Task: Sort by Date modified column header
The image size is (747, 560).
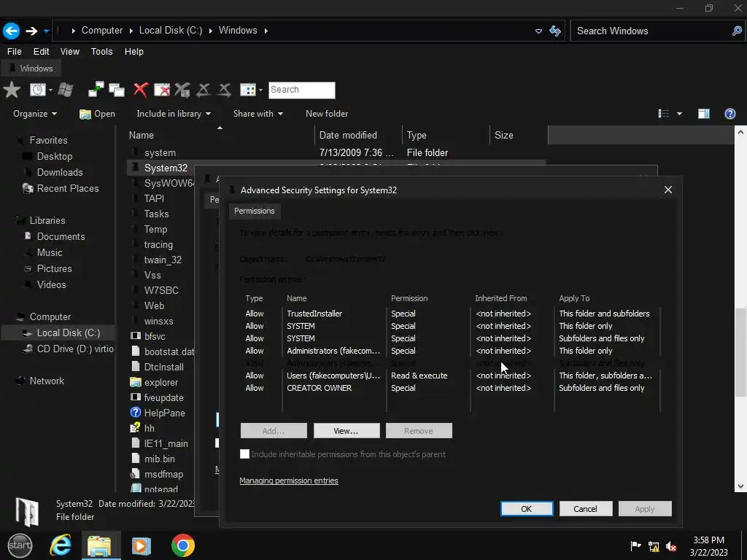Action: coord(358,135)
